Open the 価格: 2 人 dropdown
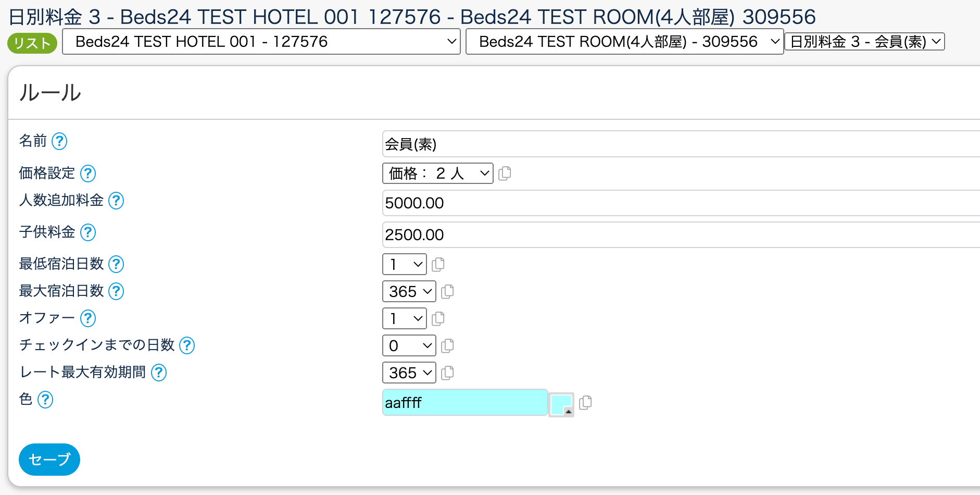Viewport: 980px width, 495px height. click(x=437, y=174)
